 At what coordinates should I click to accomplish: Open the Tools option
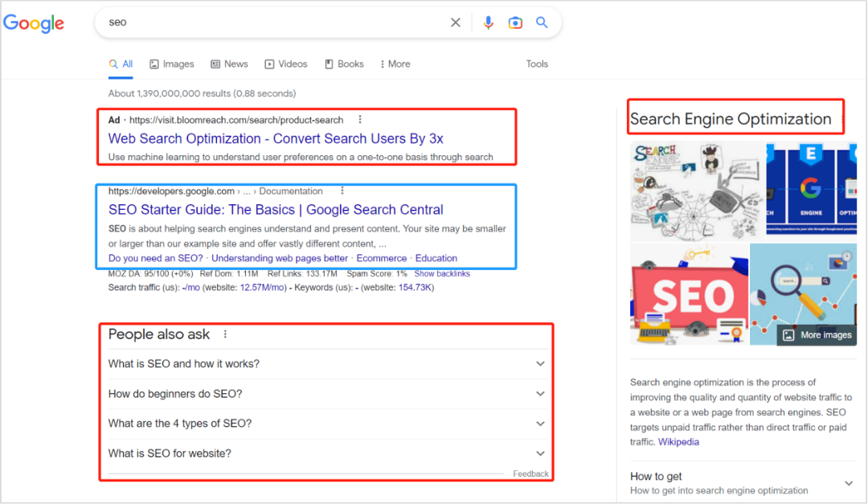(537, 64)
